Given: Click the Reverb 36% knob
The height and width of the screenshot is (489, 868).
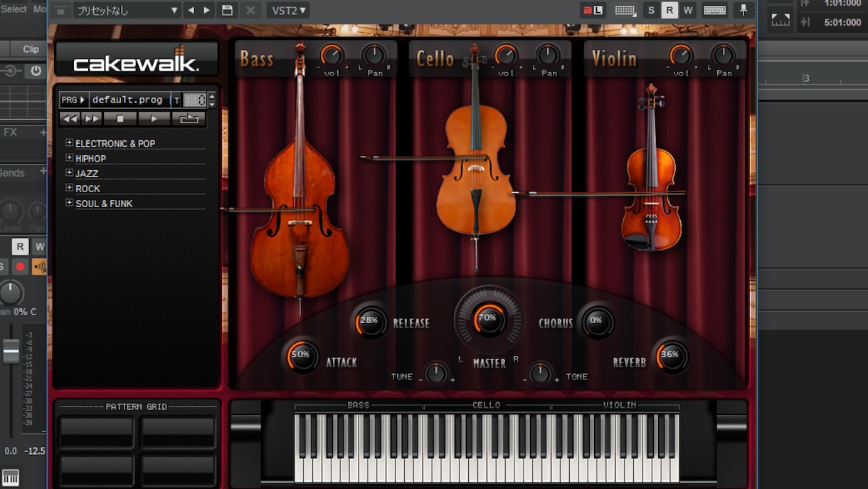Looking at the screenshot, I should click(x=670, y=356).
